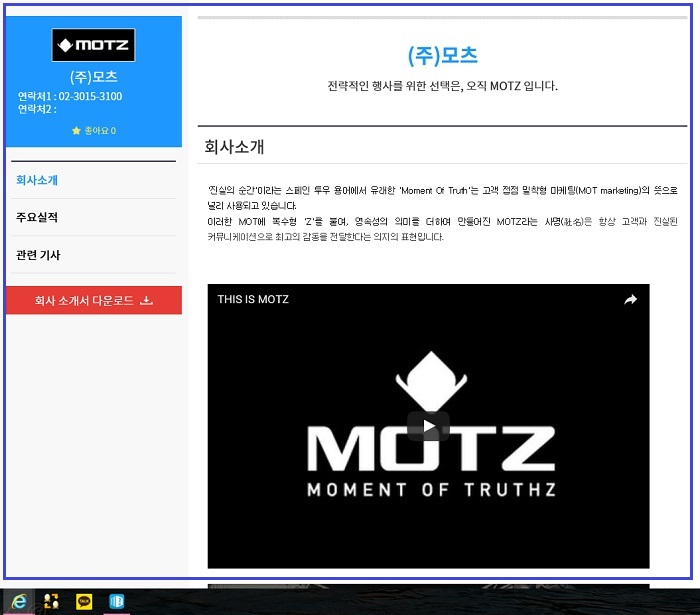Play the THIS IS MOTZ video
Viewport: 700px width, 615px height.
pos(428,426)
